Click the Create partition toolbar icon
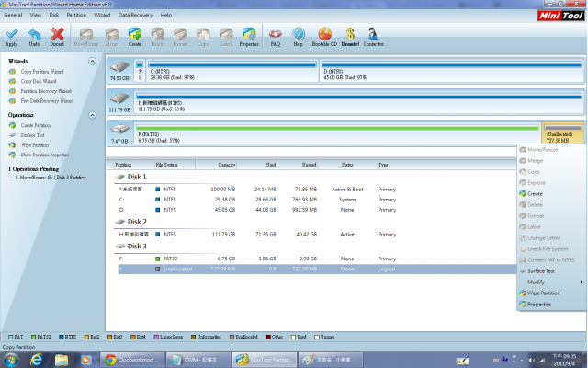 [x=135, y=34]
